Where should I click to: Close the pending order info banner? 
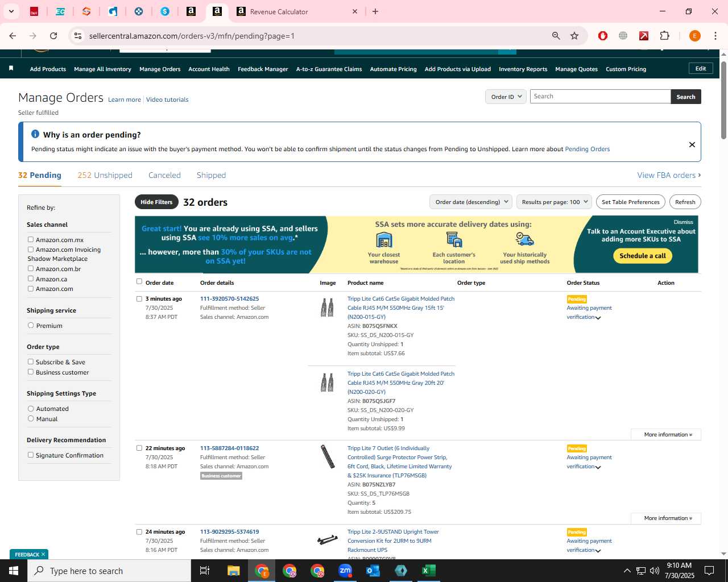click(x=692, y=144)
